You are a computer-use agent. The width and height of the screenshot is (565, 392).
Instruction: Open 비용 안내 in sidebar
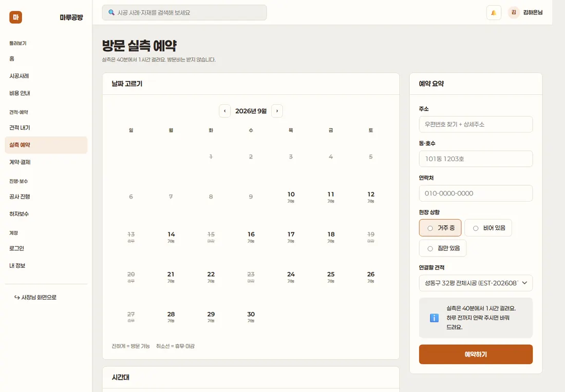(x=46, y=93)
